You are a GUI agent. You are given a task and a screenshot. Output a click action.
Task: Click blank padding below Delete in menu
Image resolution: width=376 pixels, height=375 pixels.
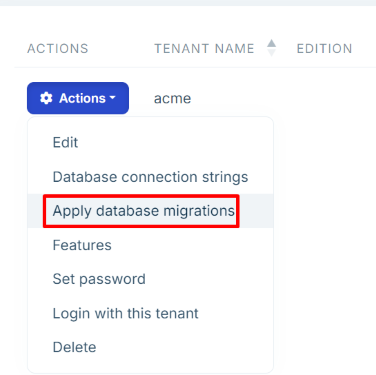point(150,369)
